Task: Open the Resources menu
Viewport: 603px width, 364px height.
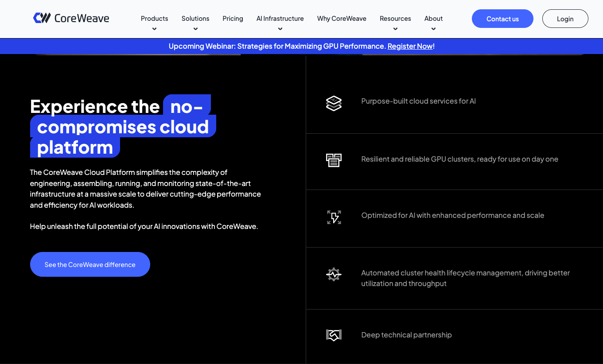Action: [395, 19]
